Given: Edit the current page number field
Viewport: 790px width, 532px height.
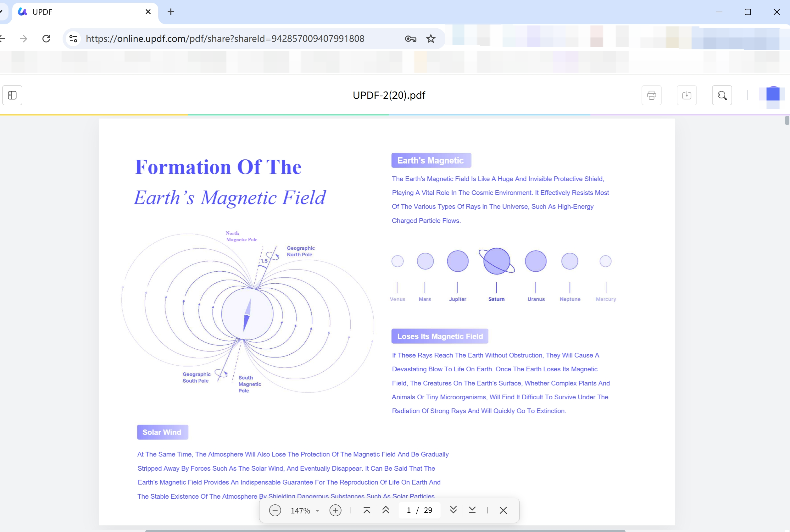Looking at the screenshot, I should tap(409, 510).
